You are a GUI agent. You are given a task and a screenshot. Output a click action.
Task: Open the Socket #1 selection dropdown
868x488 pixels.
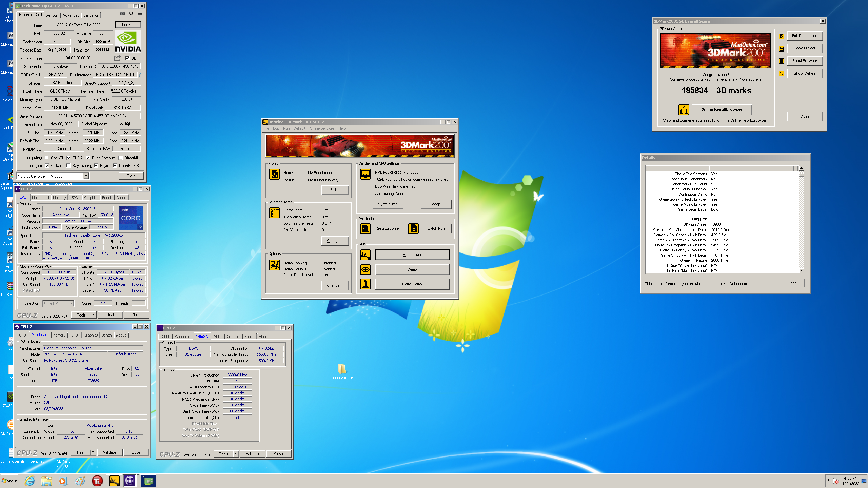point(71,303)
